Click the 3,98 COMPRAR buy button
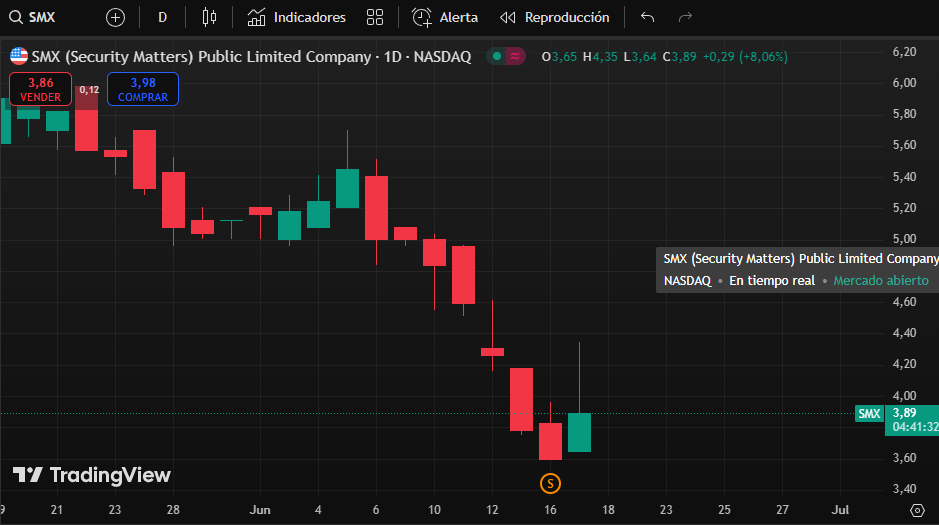 coord(143,89)
